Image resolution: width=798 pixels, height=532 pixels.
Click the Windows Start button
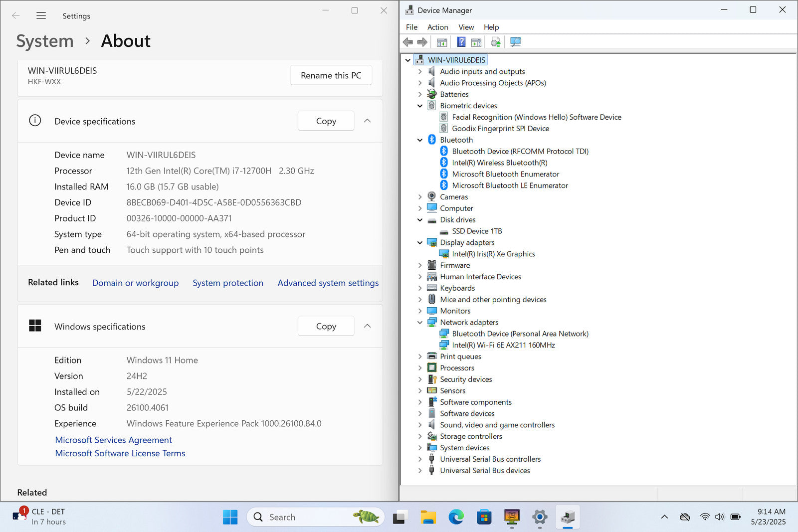pos(230,517)
